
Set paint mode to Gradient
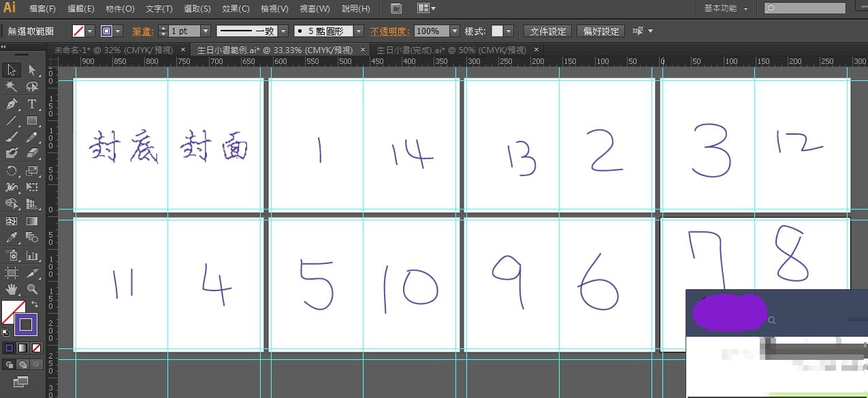pyautogui.click(x=22, y=348)
